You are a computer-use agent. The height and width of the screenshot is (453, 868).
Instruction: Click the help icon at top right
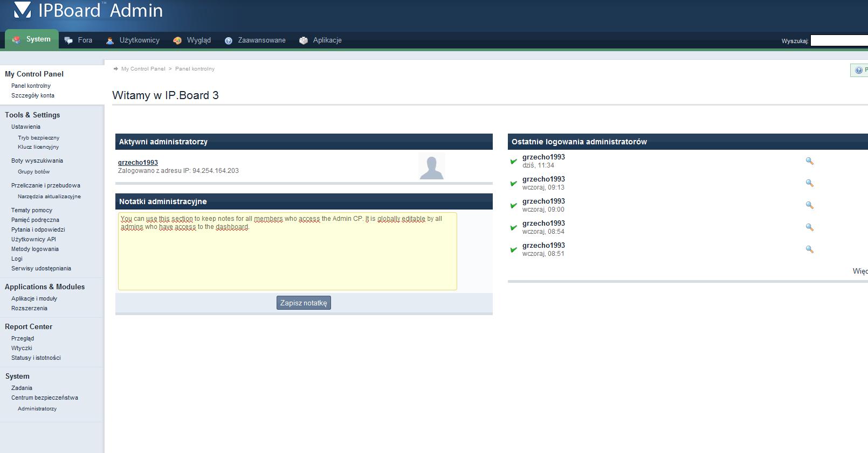click(859, 70)
